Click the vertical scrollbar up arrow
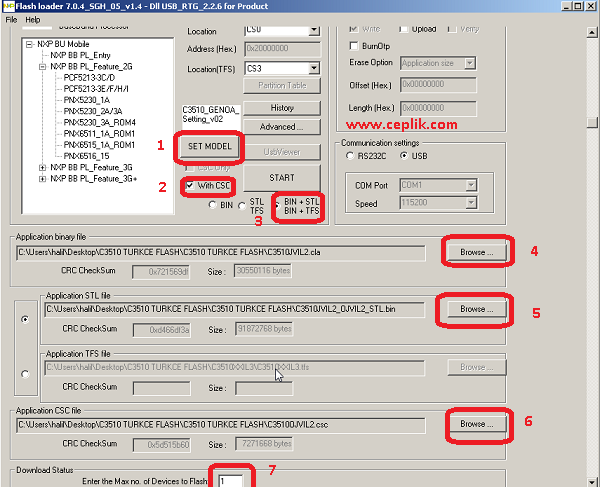Screen dimensions: 600x487 pyautogui.click(x=592, y=33)
